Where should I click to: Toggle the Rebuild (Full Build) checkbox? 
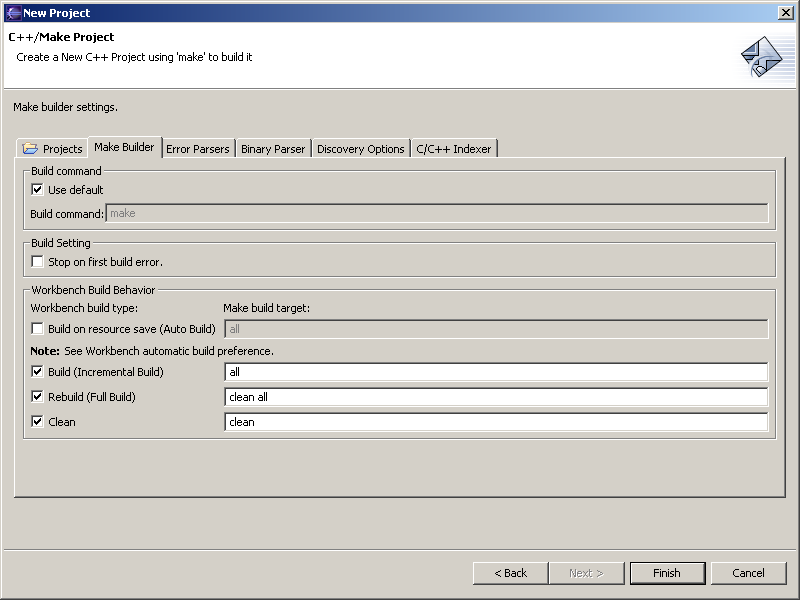[x=38, y=397]
